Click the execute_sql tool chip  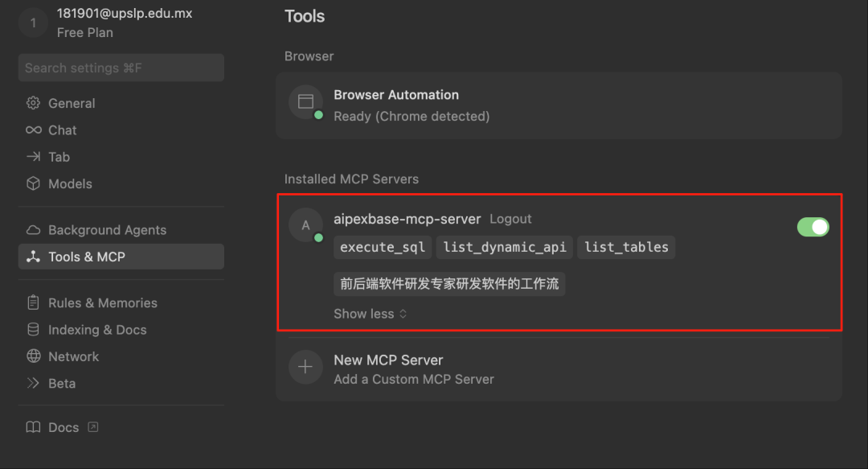383,247
